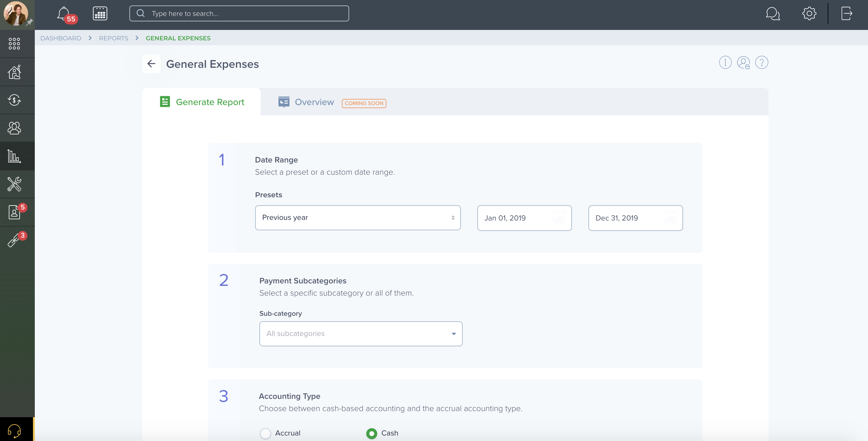Open the Presets dropdown showing Previous year
This screenshot has height=441, width=868.
tap(358, 218)
